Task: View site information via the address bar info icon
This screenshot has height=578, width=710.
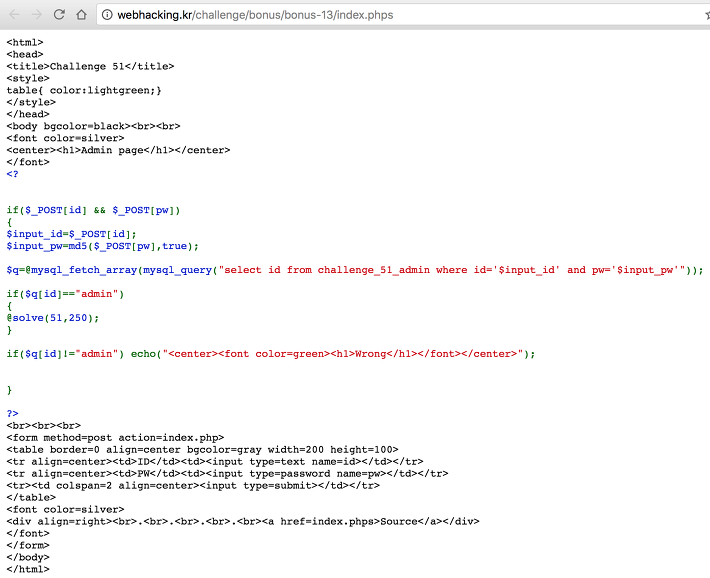Action: pyautogui.click(x=107, y=15)
